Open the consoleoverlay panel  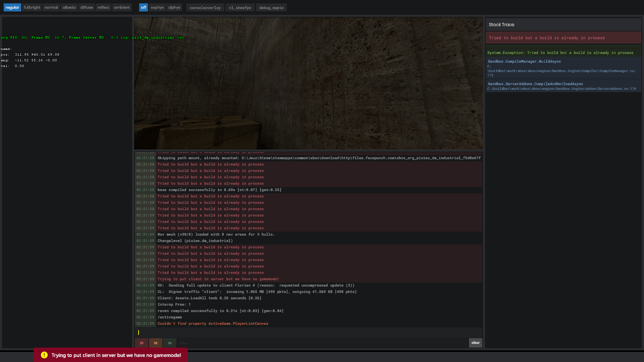coord(205,7)
